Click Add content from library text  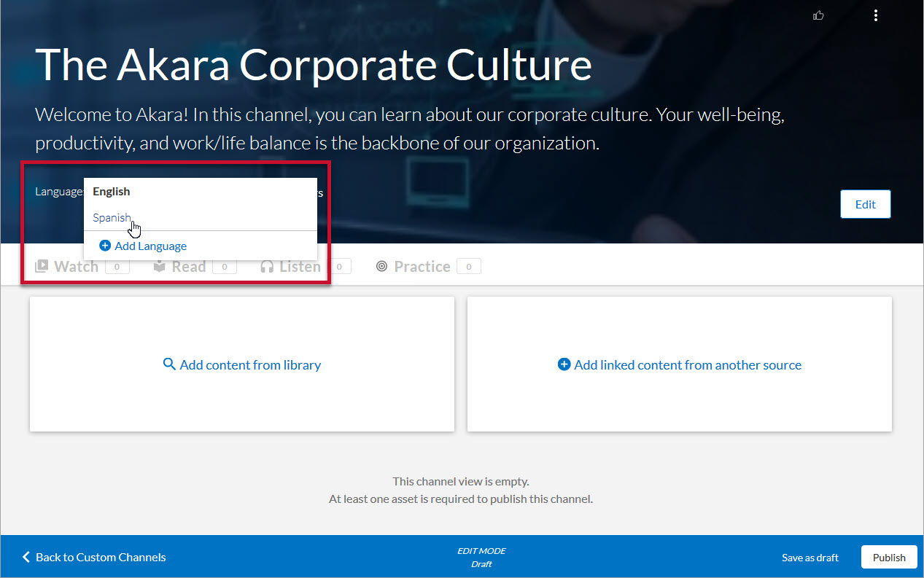[x=250, y=365]
